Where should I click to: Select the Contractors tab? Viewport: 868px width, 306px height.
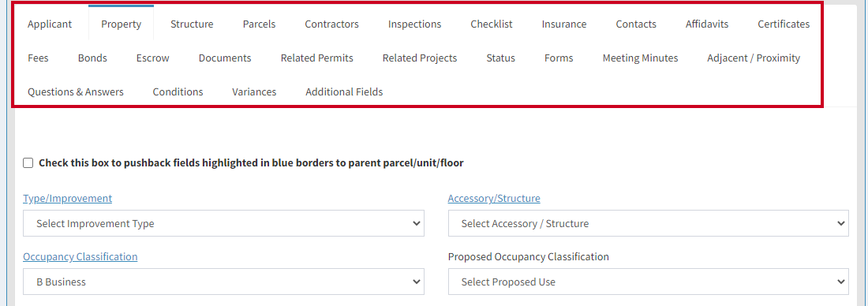(x=331, y=24)
